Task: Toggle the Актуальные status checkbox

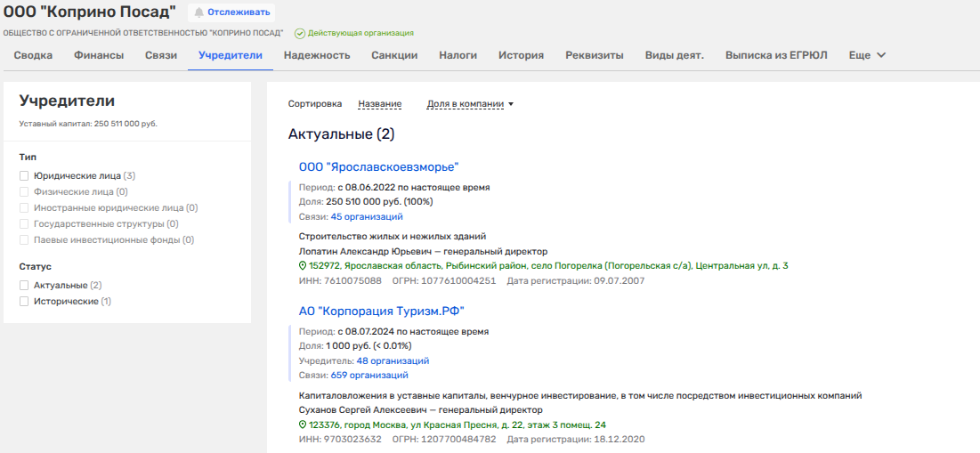Action: coord(25,286)
